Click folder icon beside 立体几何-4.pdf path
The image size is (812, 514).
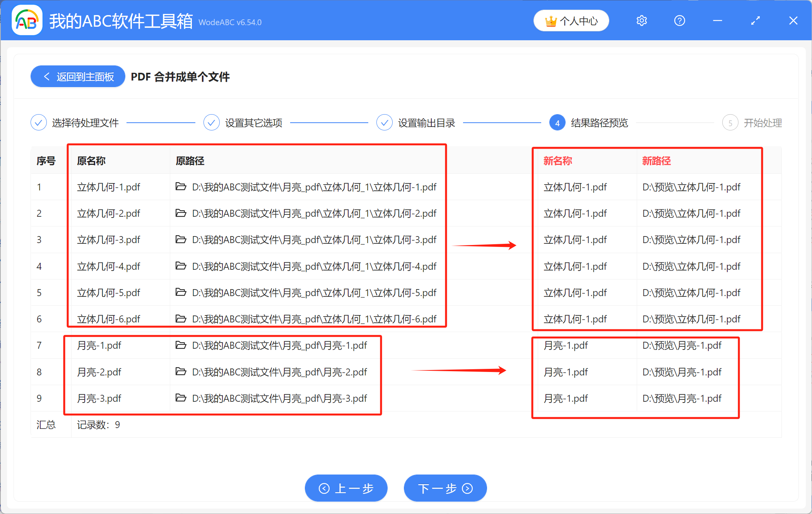pos(181,266)
